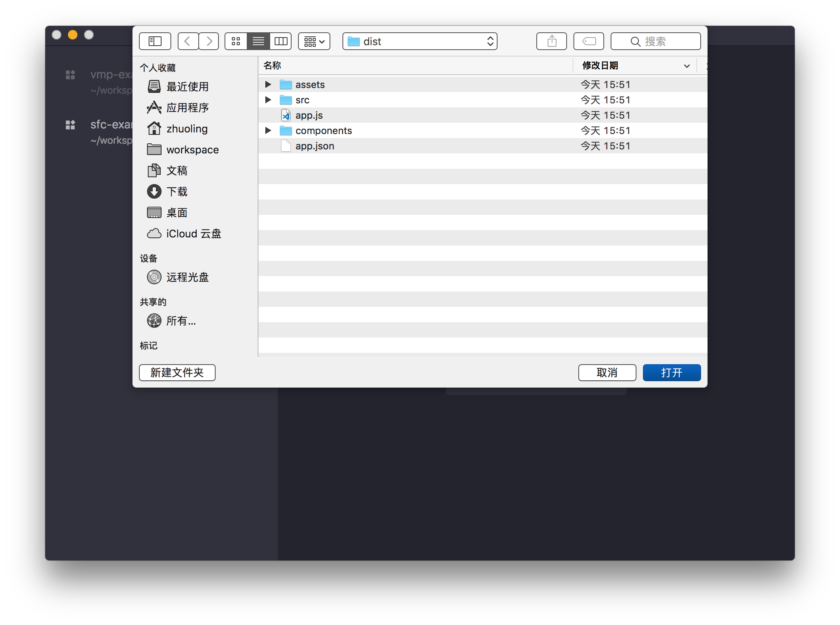Toggle the sidebar visibility button

click(155, 41)
